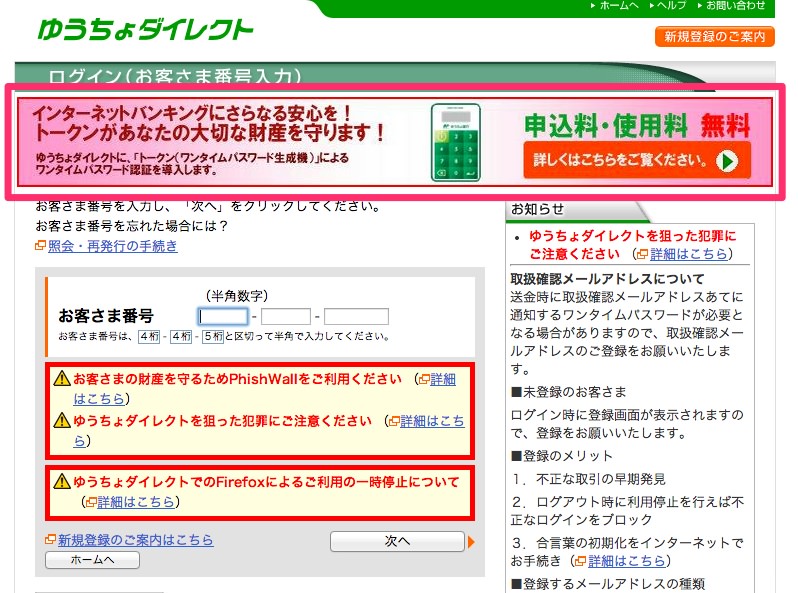Click the お知らせ panel heading
The width and height of the screenshot is (798, 593).
tap(537, 209)
